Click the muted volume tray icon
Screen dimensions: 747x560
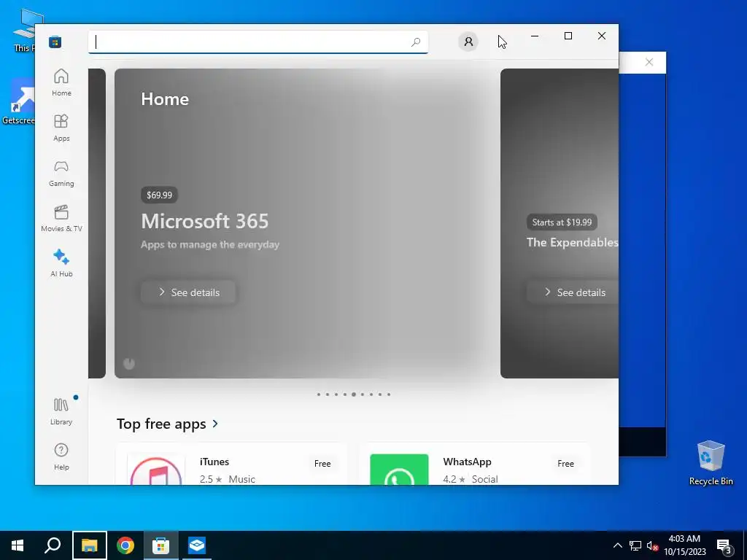pyautogui.click(x=652, y=545)
